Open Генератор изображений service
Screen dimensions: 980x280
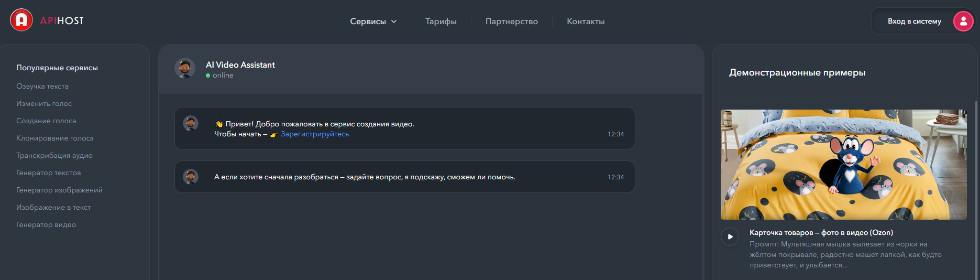click(59, 190)
